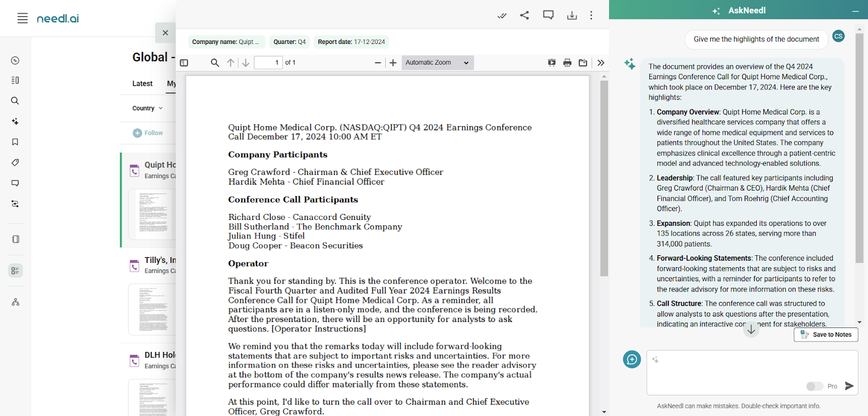Viewport: 868px width, 416px height.
Task: Click the Report date tag
Action: point(352,42)
